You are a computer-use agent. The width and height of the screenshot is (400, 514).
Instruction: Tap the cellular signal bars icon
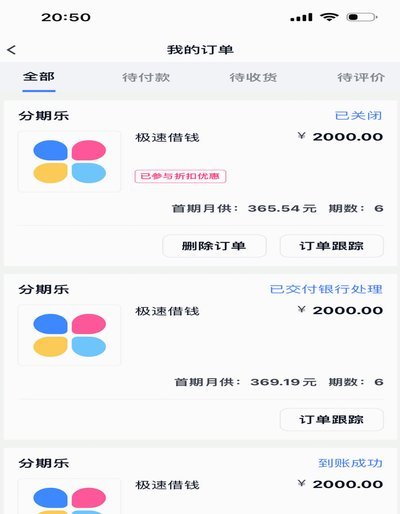[301, 17]
